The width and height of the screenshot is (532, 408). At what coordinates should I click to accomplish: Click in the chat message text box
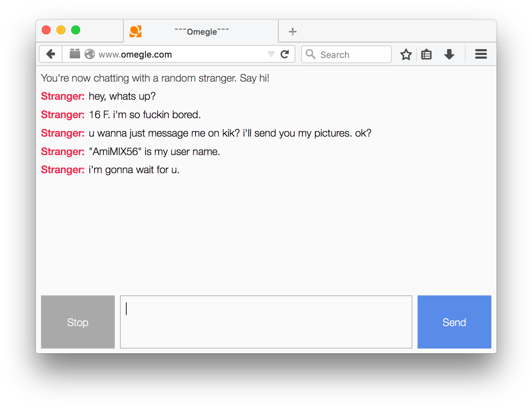point(266,322)
